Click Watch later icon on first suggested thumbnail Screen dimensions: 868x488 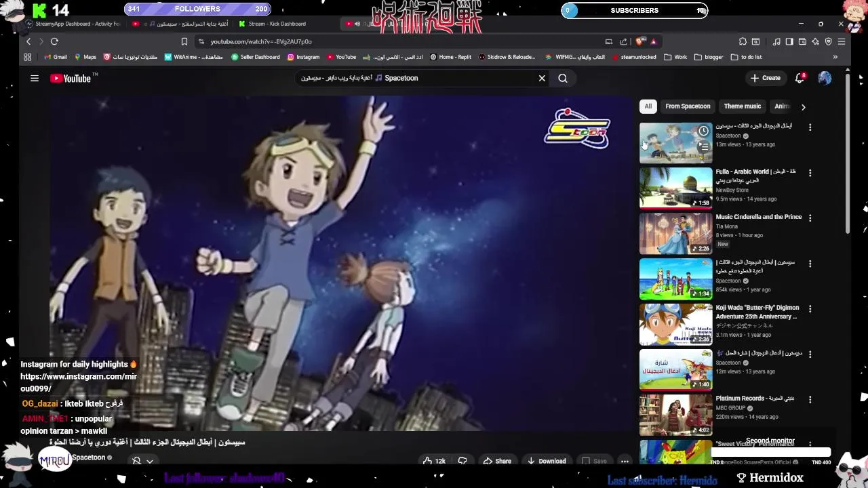(704, 131)
